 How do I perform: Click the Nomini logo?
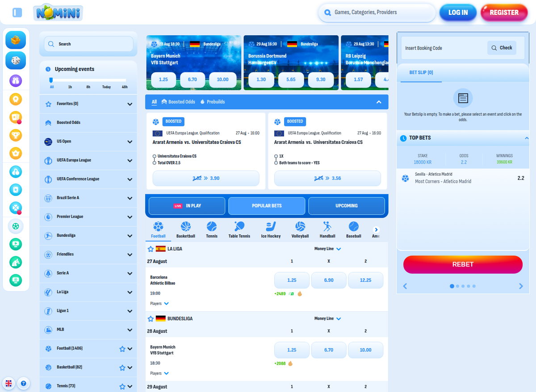pos(58,13)
